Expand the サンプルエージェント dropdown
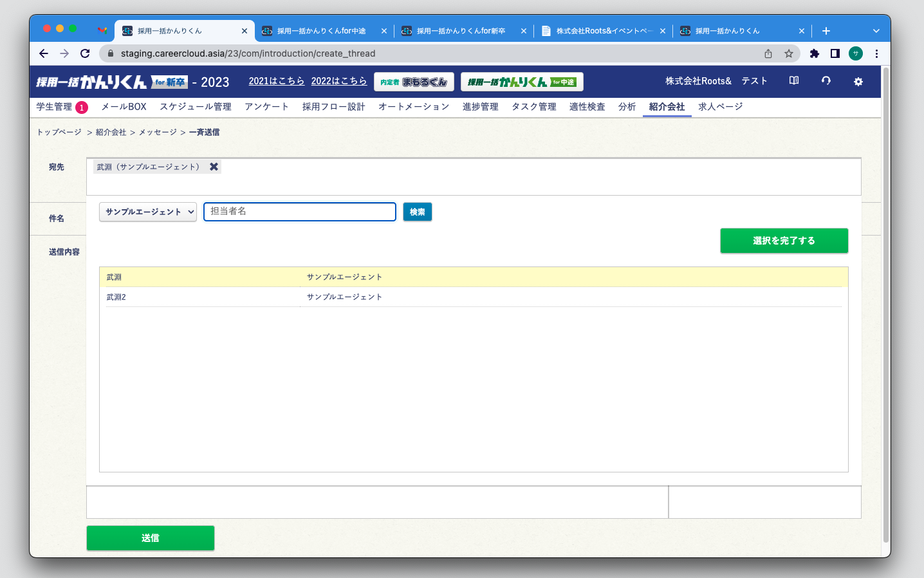This screenshot has width=924, height=578. 148,212
